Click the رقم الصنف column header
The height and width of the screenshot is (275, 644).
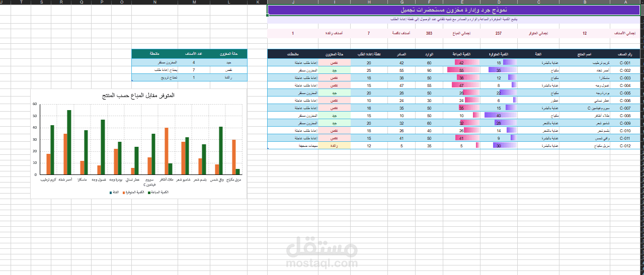tap(625, 54)
